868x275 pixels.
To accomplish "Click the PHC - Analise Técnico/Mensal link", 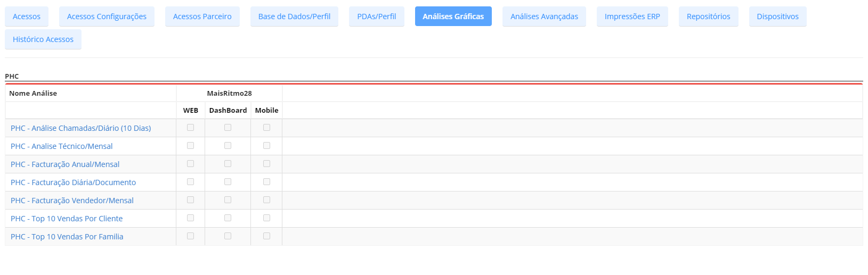I will coord(62,146).
